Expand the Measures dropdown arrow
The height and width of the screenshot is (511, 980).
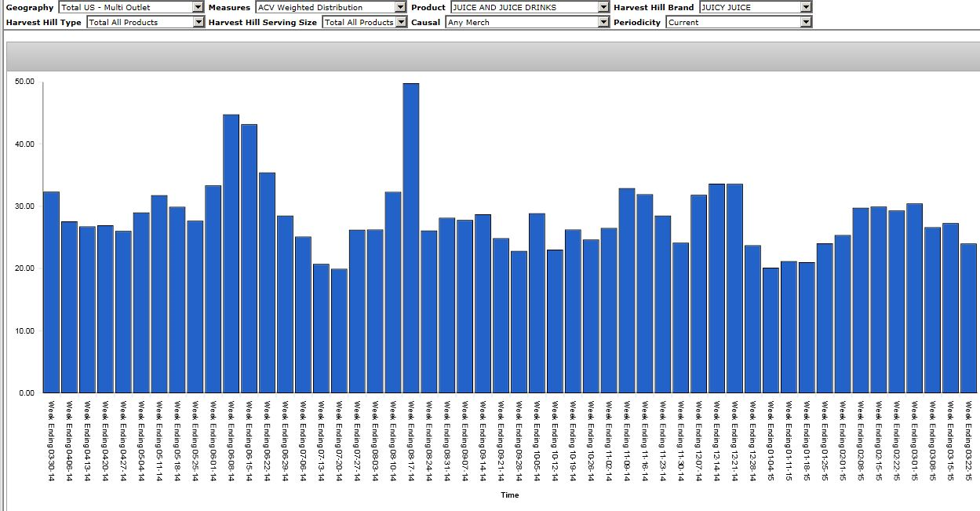400,7
